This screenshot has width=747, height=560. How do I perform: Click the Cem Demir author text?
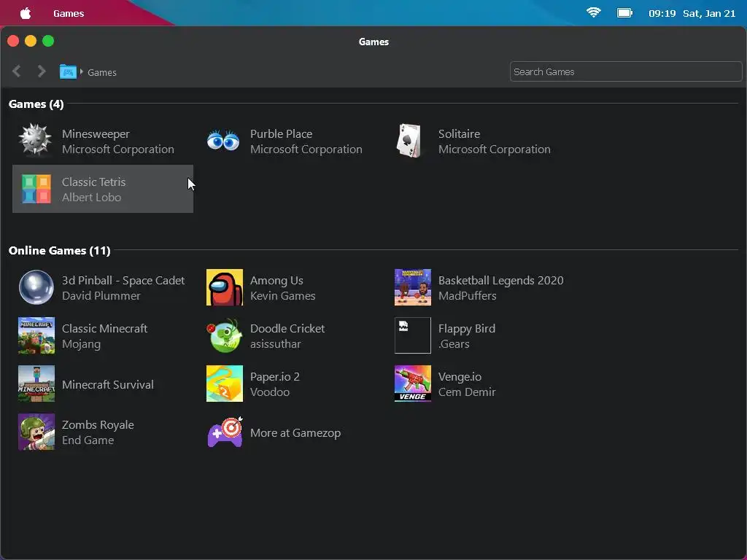467,392
